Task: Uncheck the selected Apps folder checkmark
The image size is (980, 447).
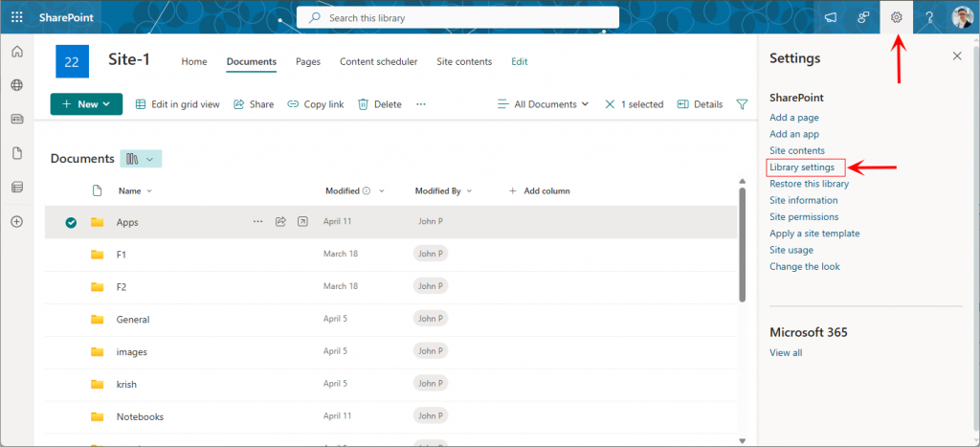Action: coord(71,222)
